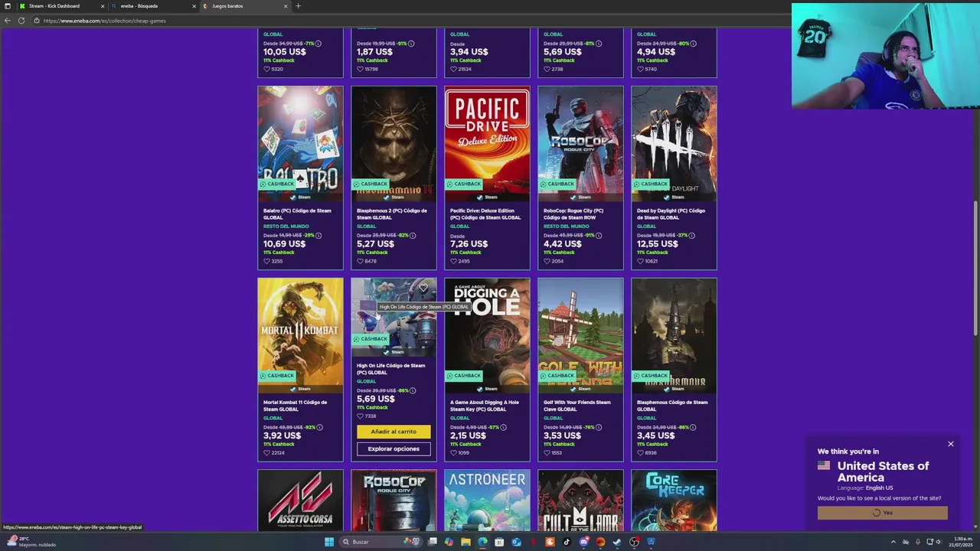Open File Explorer from the taskbar

tap(465, 542)
